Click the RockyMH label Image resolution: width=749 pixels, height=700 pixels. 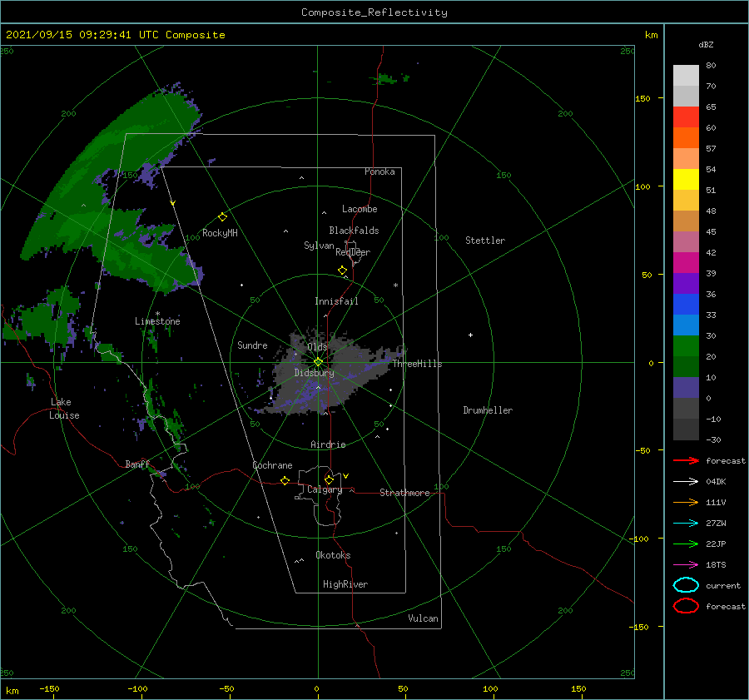pos(220,233)
